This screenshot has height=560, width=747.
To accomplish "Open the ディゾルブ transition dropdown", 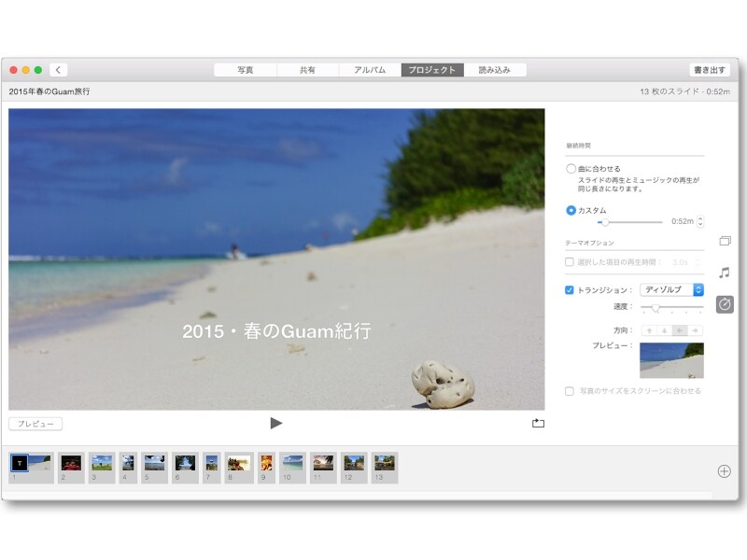I will [x=671, y=290].
